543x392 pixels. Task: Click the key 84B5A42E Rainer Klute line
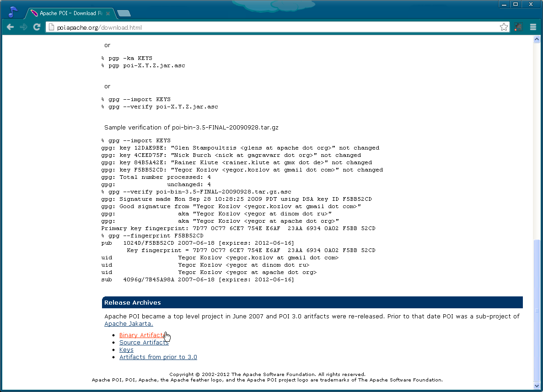[x=237, y=162]
